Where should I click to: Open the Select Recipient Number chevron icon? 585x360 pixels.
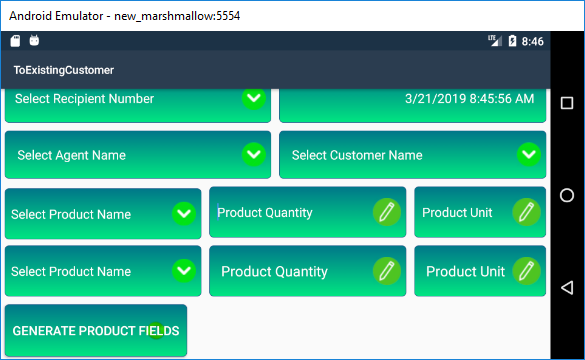coord(254,98)
